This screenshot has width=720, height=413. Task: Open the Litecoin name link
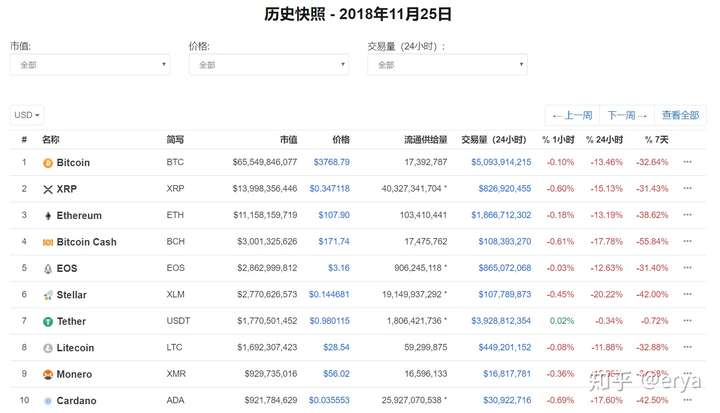(x=75, y=348)
